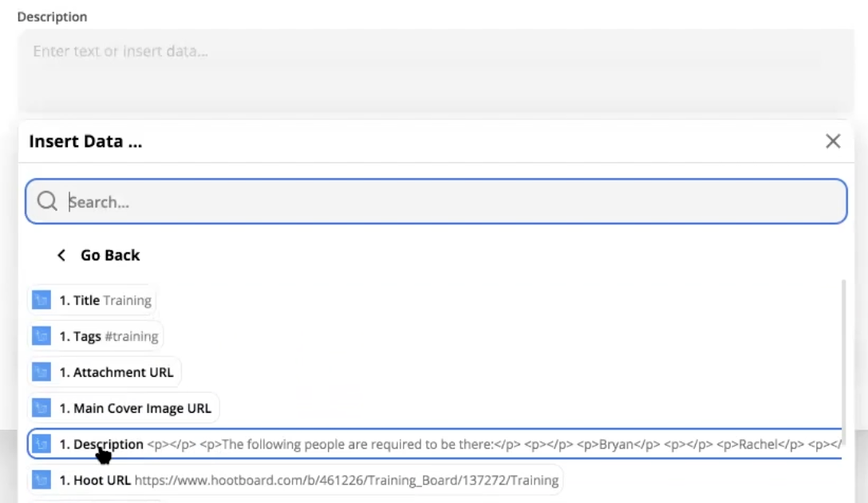Click the icon beside 1. Attachment URL
868x503 pixels.
[x=41, y=372]
